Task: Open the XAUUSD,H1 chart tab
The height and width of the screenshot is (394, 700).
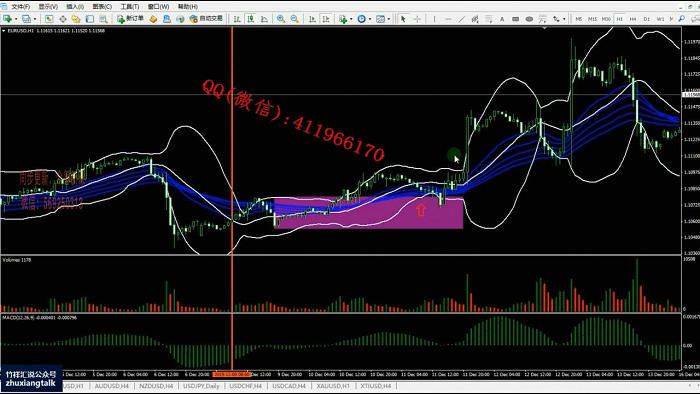Action: coord(333,386)
